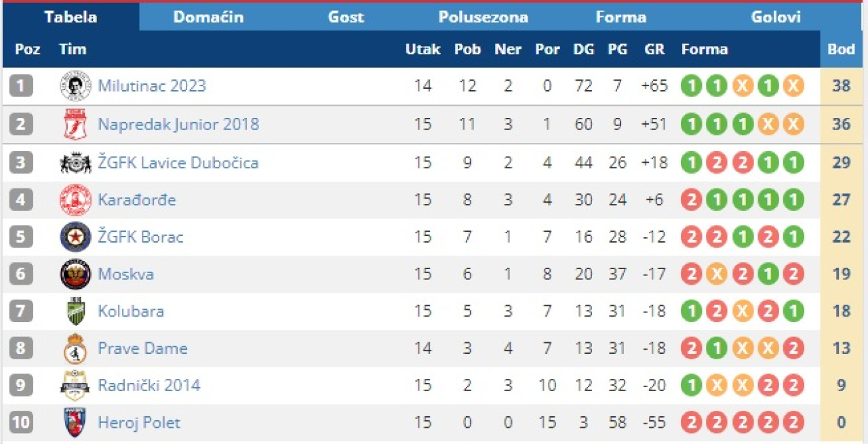Click the Karađorđe club badge
Screen dimensions: 868x444
(75, 200)
